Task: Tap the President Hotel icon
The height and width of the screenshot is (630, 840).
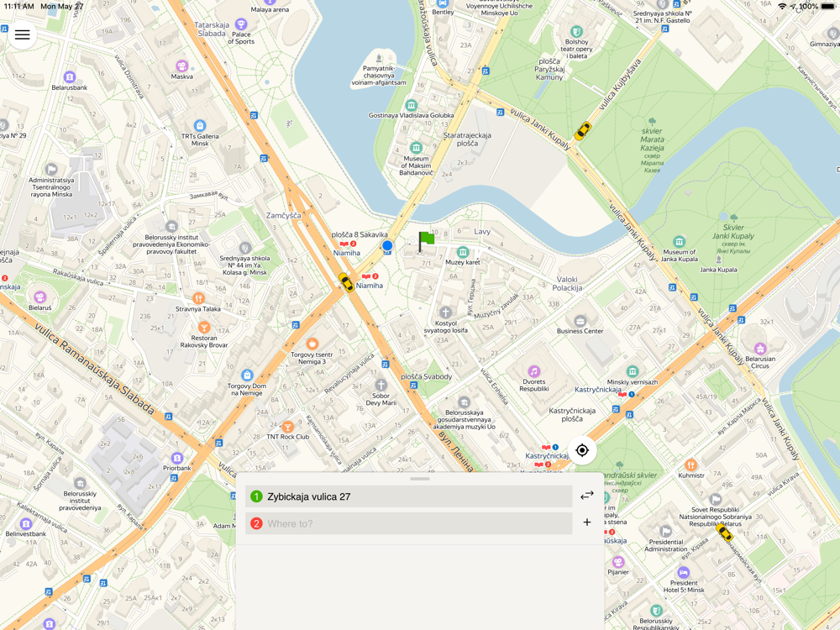Action: [684, 573]
